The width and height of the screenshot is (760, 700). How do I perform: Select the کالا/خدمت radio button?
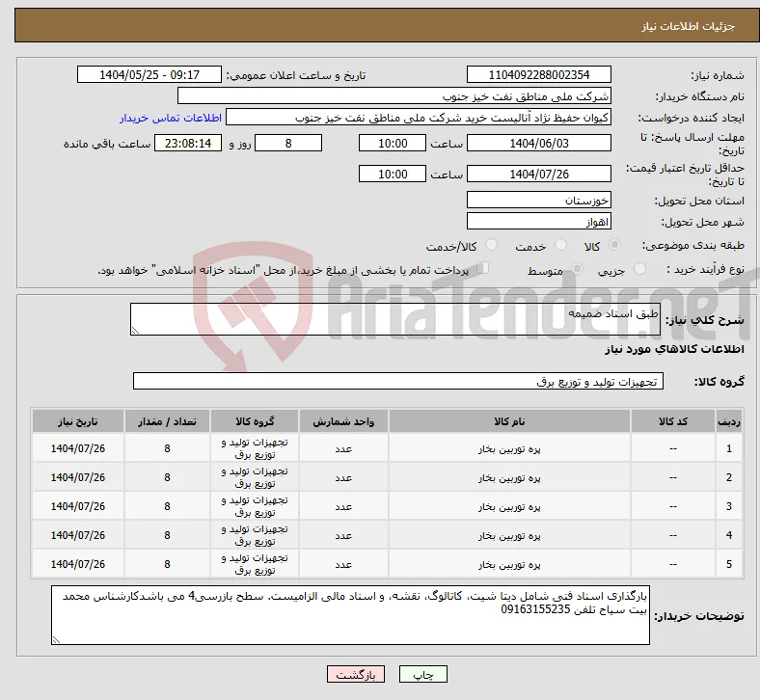click(491, 245)
